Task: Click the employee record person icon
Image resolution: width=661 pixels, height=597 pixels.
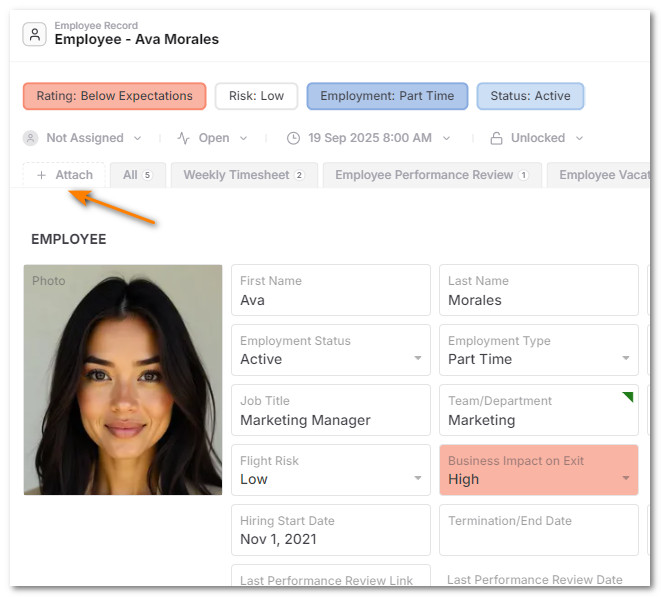Action: tap(36, 34)
